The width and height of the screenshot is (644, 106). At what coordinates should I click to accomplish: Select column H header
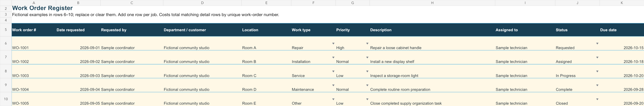click(432, 3)
